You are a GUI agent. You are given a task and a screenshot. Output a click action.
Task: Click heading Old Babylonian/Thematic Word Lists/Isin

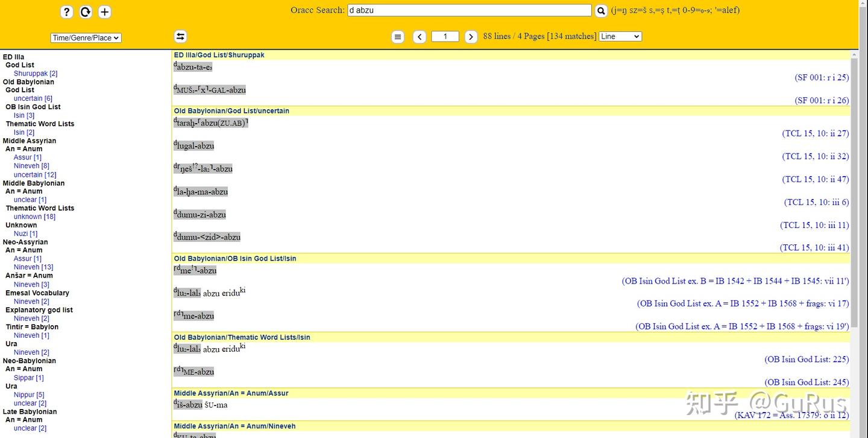pos(242,337)
